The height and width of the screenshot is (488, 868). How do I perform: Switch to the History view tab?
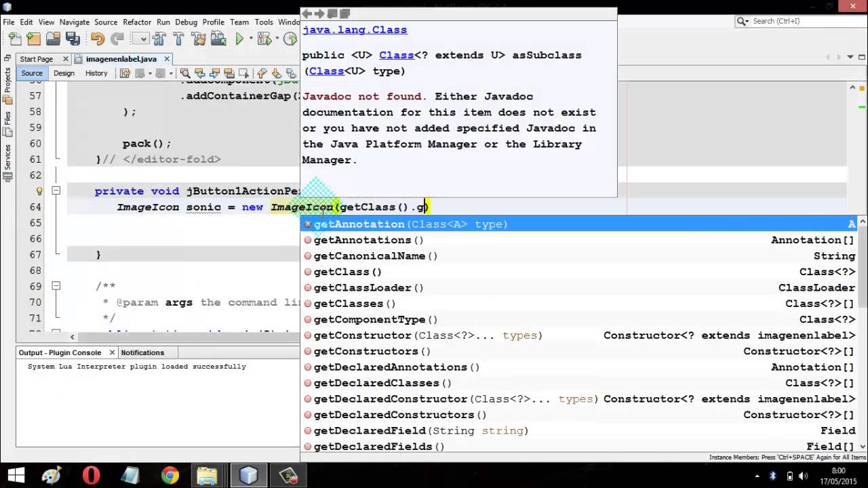(x=96, y=73)
